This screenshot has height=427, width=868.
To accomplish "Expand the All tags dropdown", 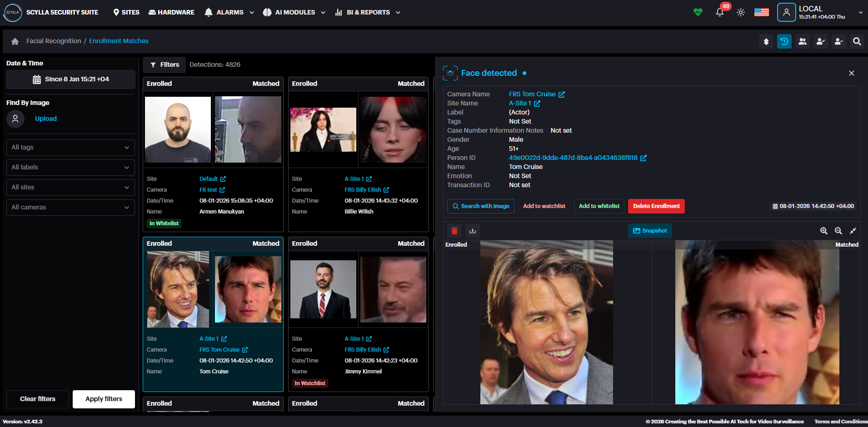I will point(70,147).
